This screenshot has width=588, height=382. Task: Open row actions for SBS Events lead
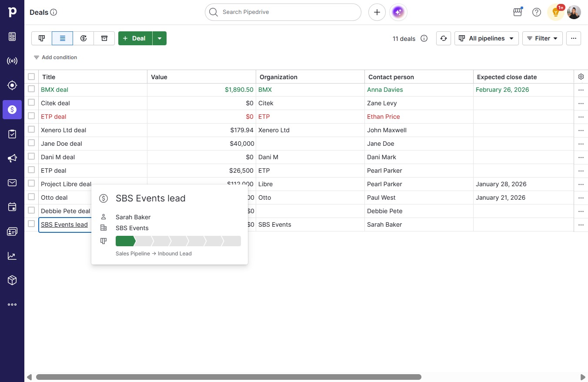[x=581, y=225]
